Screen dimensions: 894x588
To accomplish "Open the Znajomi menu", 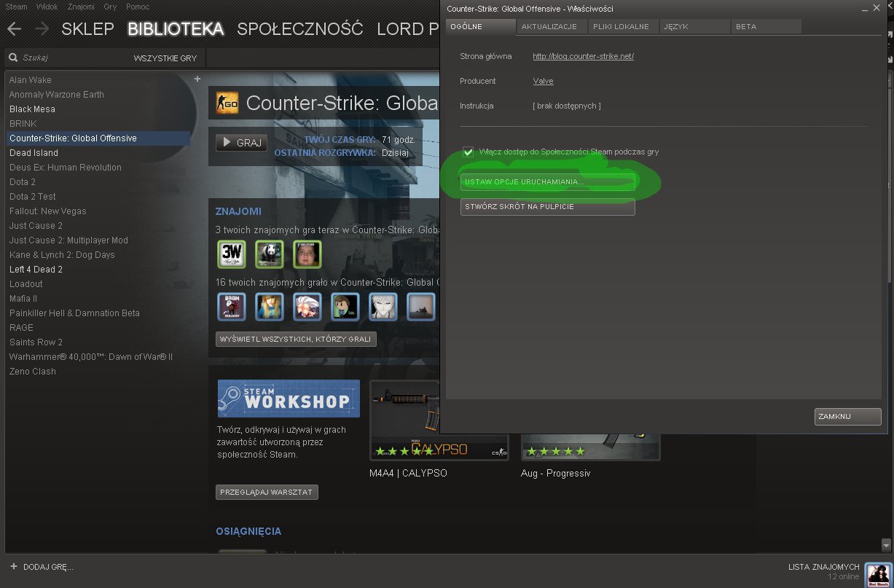I will pos(81,7).
